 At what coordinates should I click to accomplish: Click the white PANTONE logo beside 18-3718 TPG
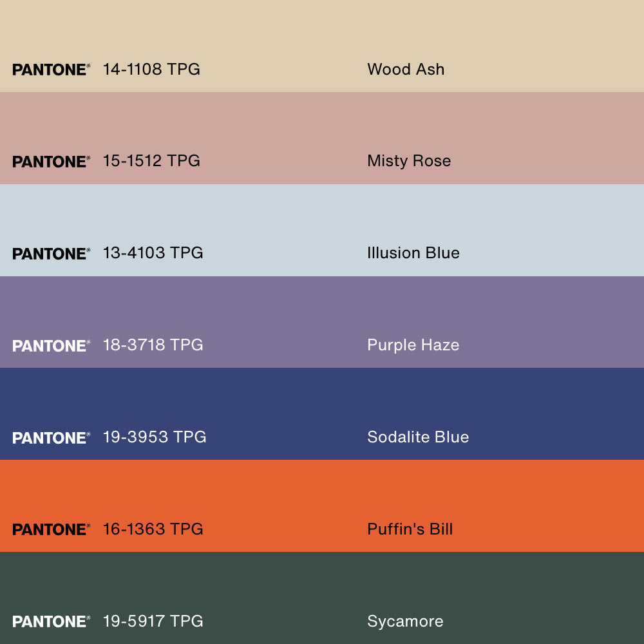[x=51, y=346]
